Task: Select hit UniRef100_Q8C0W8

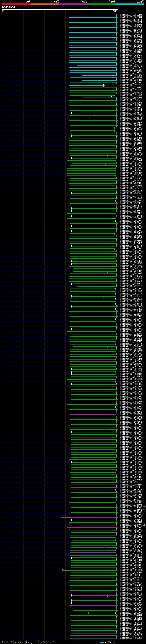Action: pyautogui.click(x=131, y=565)
